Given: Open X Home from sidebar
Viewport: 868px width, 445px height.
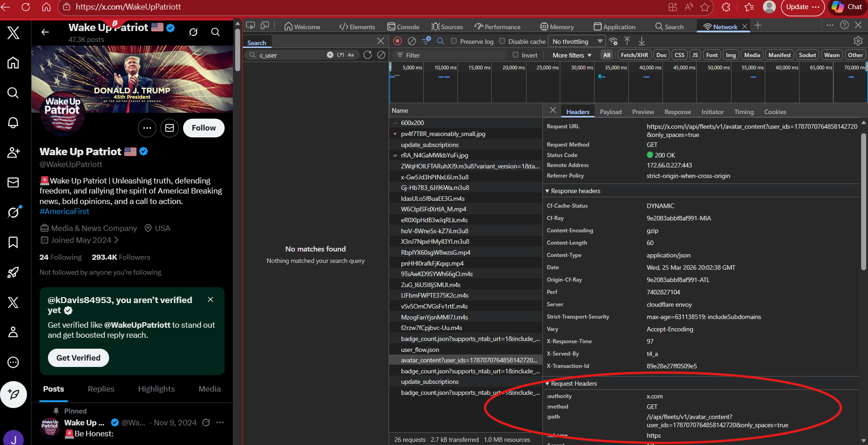Looking at the screenshot, I should (x=13, y=63).
